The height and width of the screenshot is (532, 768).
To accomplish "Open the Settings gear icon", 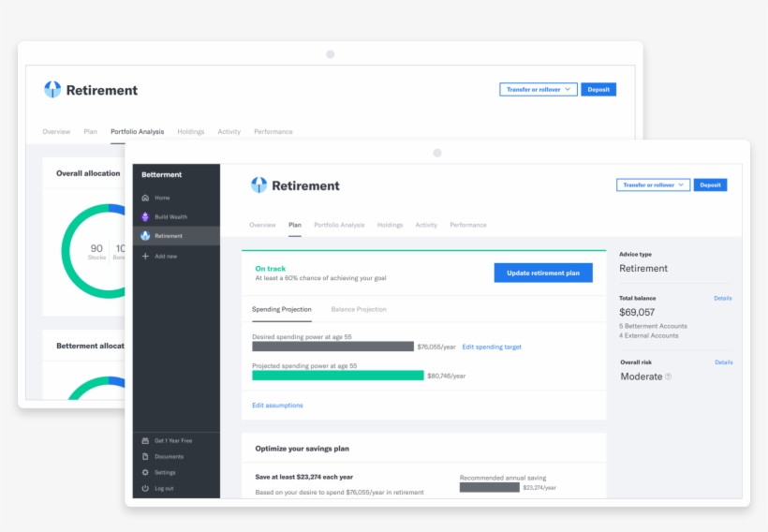I will [145, 472].
